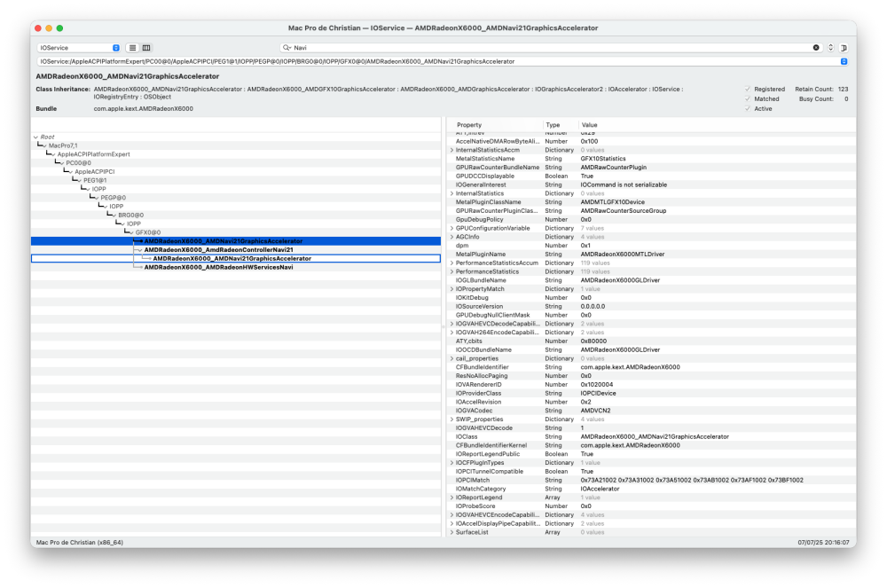
Task: Expand cail_properties dictionary
Action: click(x=451, y=358)
